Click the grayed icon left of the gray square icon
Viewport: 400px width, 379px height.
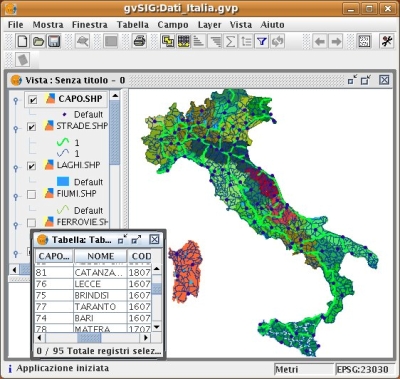tap(82, 41)
